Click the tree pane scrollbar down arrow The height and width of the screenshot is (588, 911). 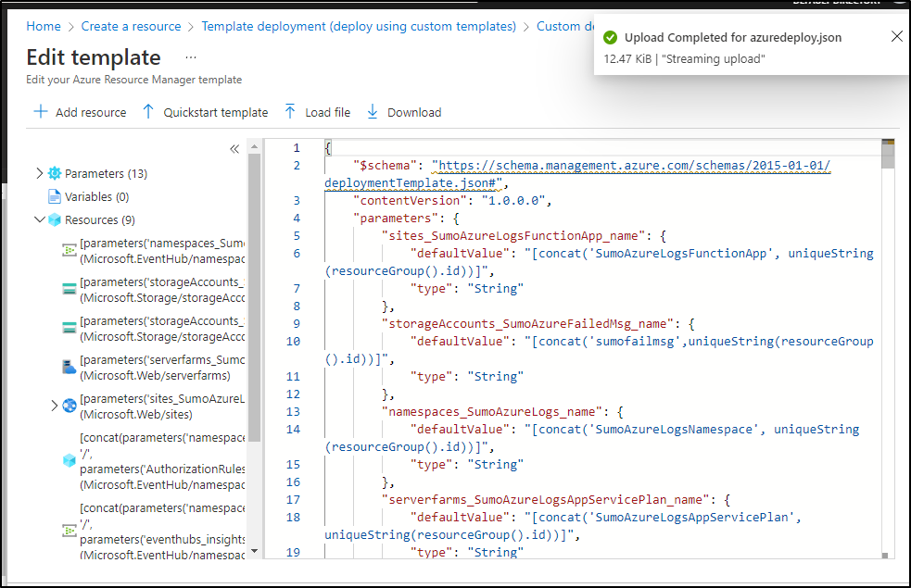255,551
